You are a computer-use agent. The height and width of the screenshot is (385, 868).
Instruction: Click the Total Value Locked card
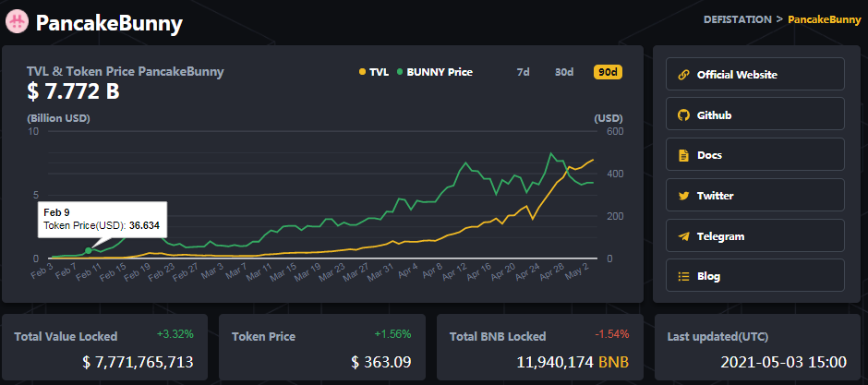point(105,347)
